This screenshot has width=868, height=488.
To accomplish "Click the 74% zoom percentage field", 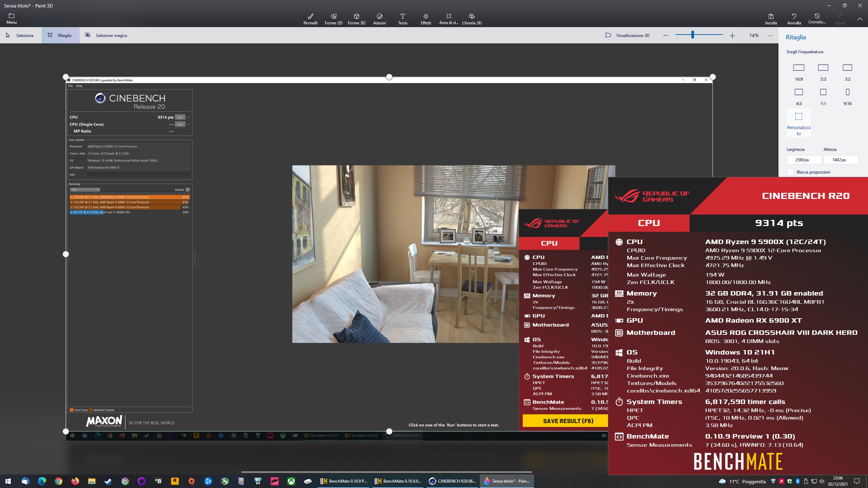I will tap(754, 35).
